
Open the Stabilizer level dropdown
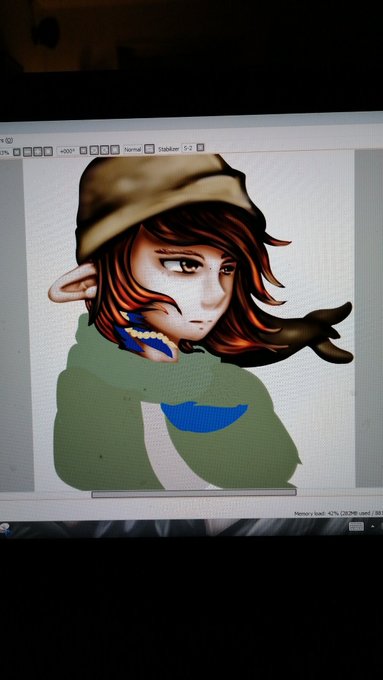tap(200, 147)
